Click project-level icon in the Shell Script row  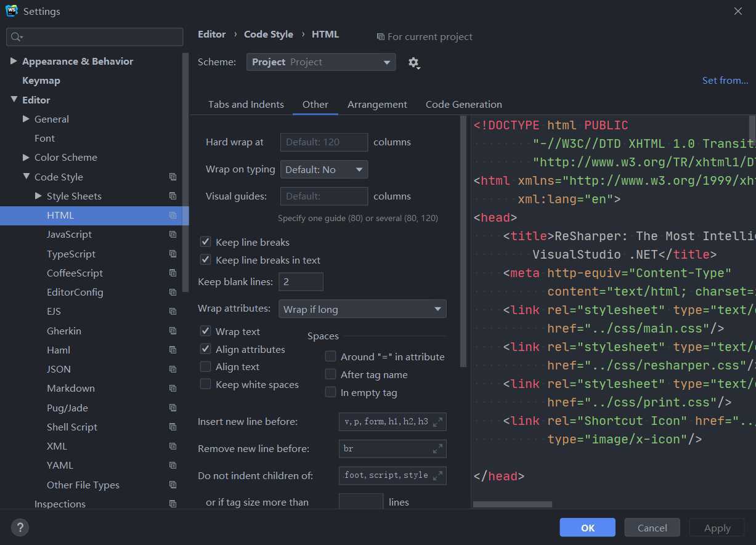(x=173, y=427)
